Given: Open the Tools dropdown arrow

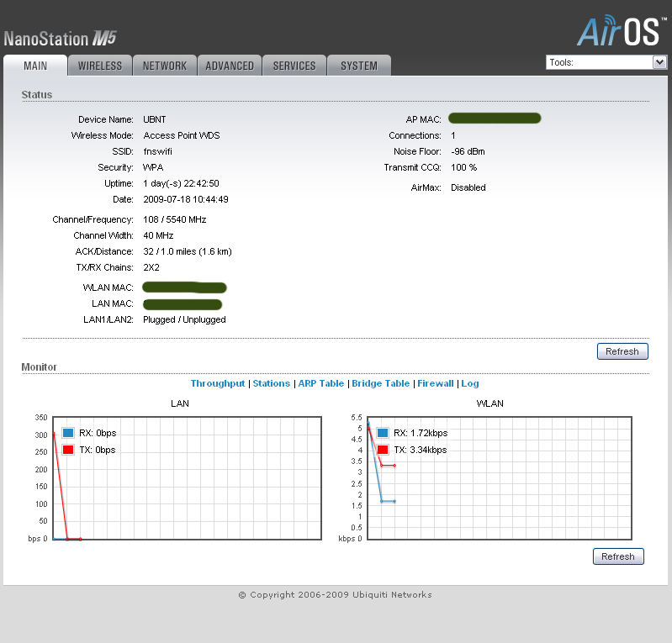Looking at the screenshot, I should pyautogui.click(x=659, y=62).
